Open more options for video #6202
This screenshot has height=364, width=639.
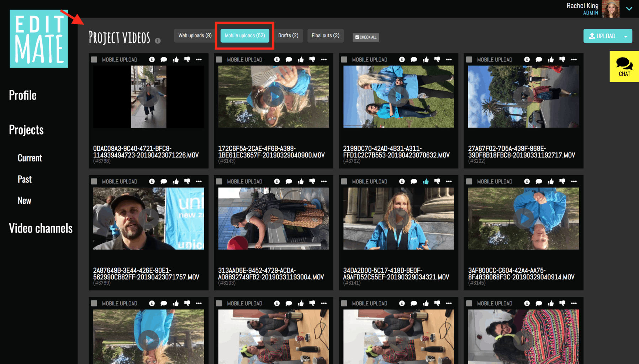click(574, 59)
